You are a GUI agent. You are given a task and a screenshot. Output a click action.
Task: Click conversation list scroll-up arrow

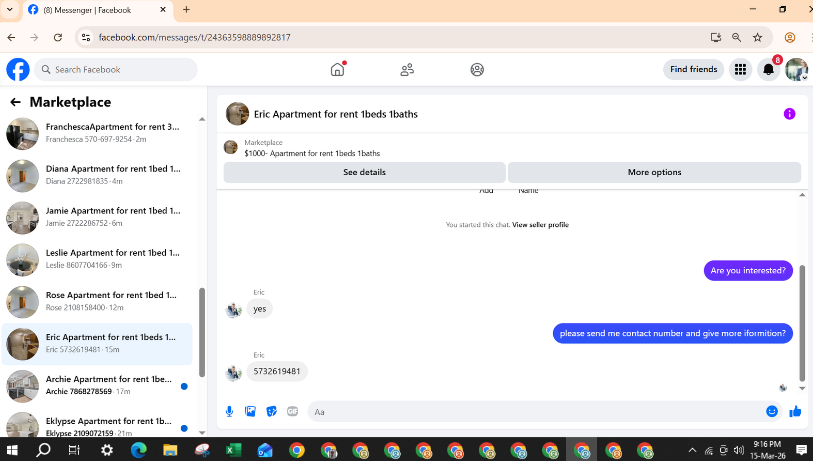point(202,119)
